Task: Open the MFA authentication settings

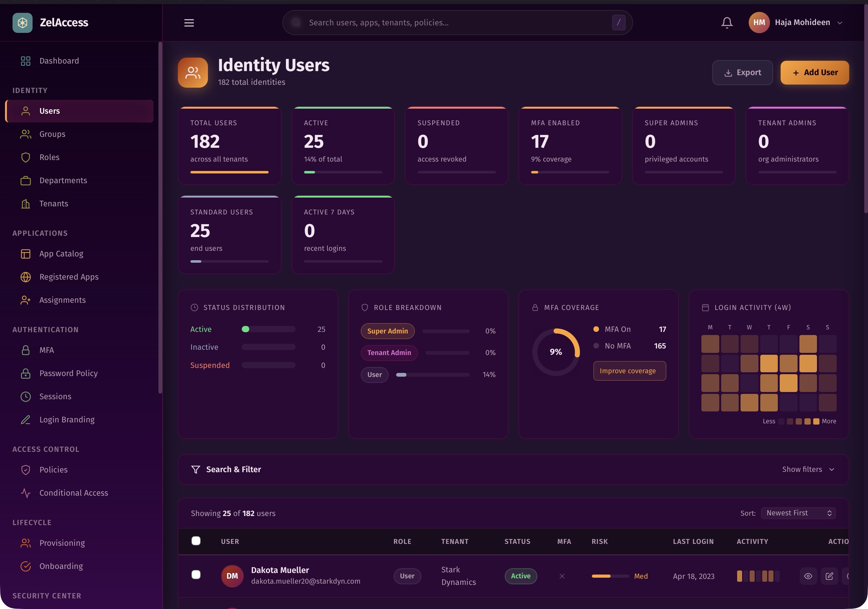Action: [x=46, y=350]
